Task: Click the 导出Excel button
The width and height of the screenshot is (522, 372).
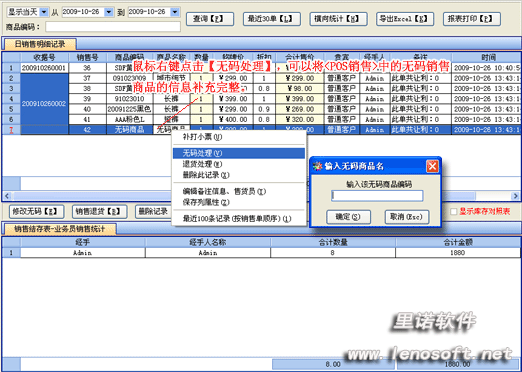Action: 405,19
